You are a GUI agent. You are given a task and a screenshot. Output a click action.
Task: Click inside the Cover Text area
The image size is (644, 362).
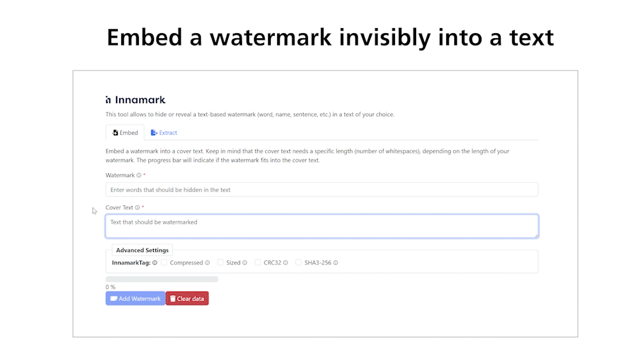[322, 226]
